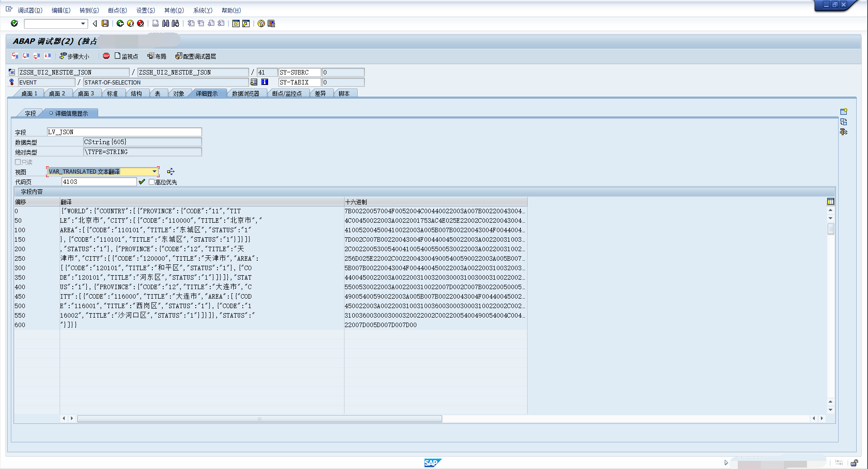
Task: Click the 步骤大小 step size button
Action: [x=75, y=56]
